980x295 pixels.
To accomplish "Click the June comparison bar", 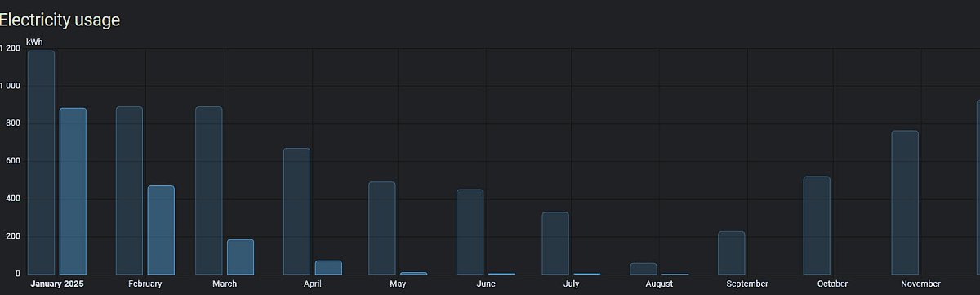I will click(470, 232).
